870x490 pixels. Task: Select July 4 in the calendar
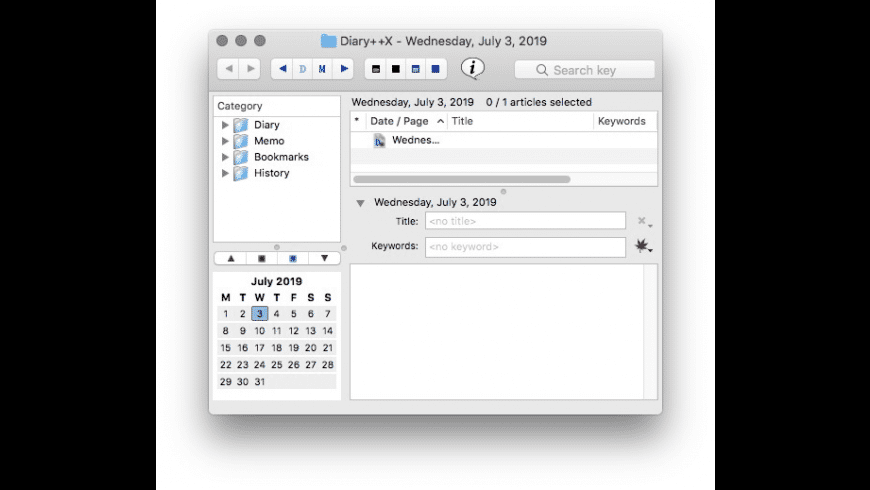point(276,314)
